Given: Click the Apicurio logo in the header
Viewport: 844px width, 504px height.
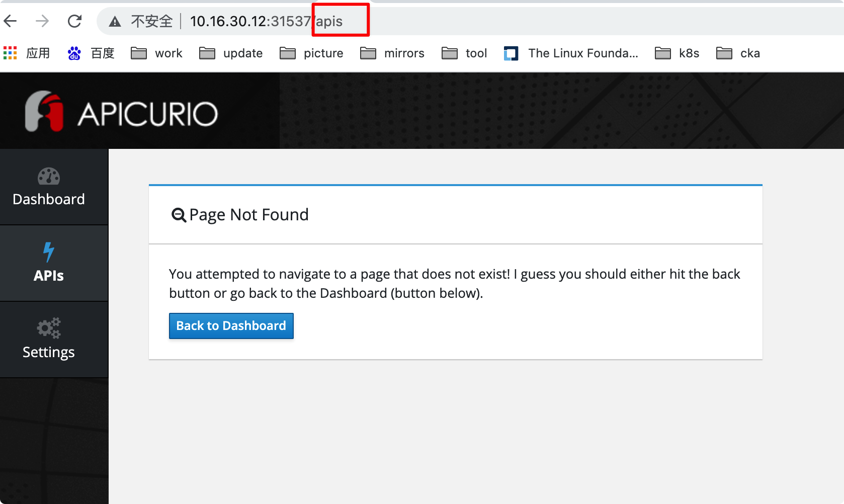Looking at the screenshot, I should pos(121,111).
